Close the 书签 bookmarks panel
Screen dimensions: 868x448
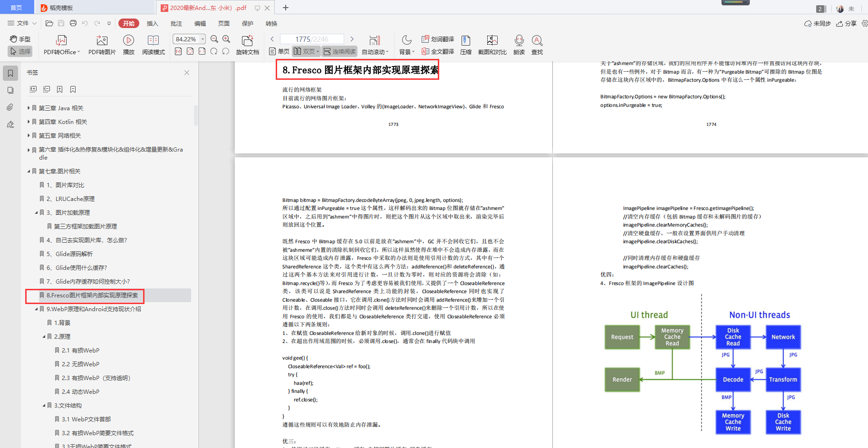click(x=187, y=73)
